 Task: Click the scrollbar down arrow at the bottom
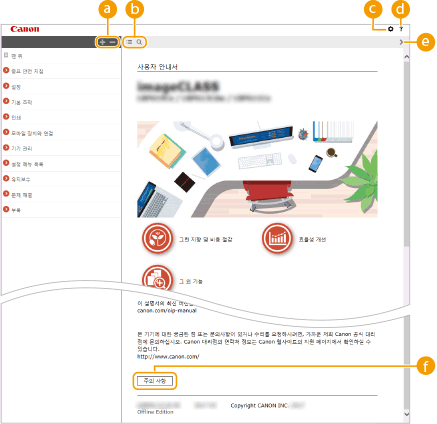point(407,414)
